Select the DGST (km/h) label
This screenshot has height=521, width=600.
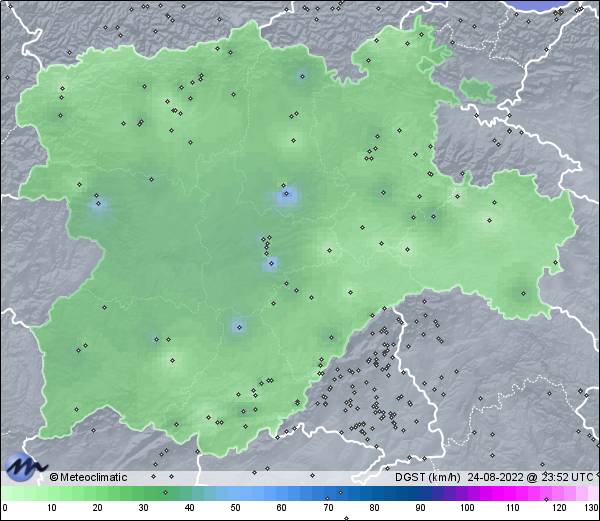click(428, 477)
